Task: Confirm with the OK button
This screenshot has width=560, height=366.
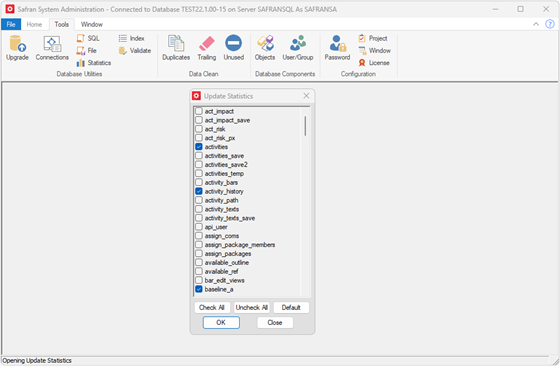Action: [x=221, y=322]
